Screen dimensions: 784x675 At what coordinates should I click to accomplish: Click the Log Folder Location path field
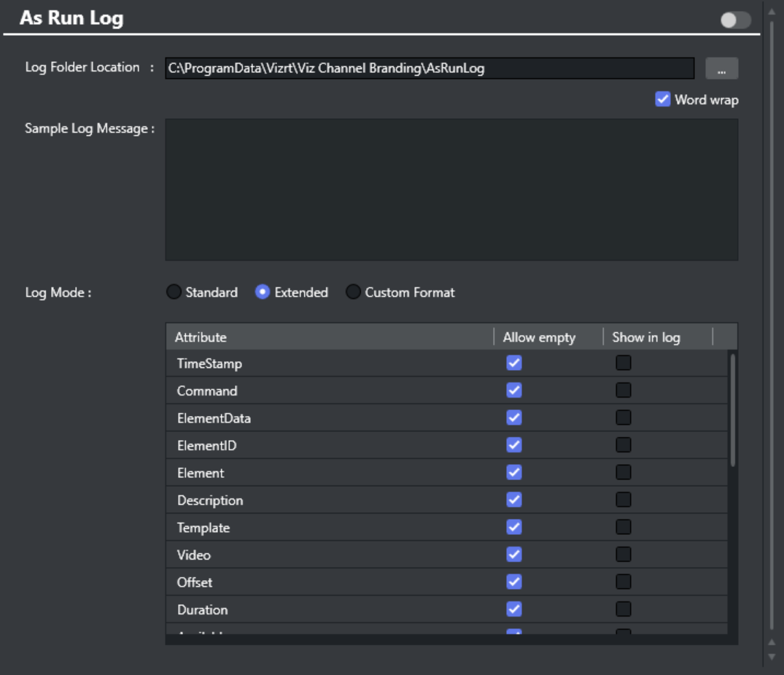(429, 69)
